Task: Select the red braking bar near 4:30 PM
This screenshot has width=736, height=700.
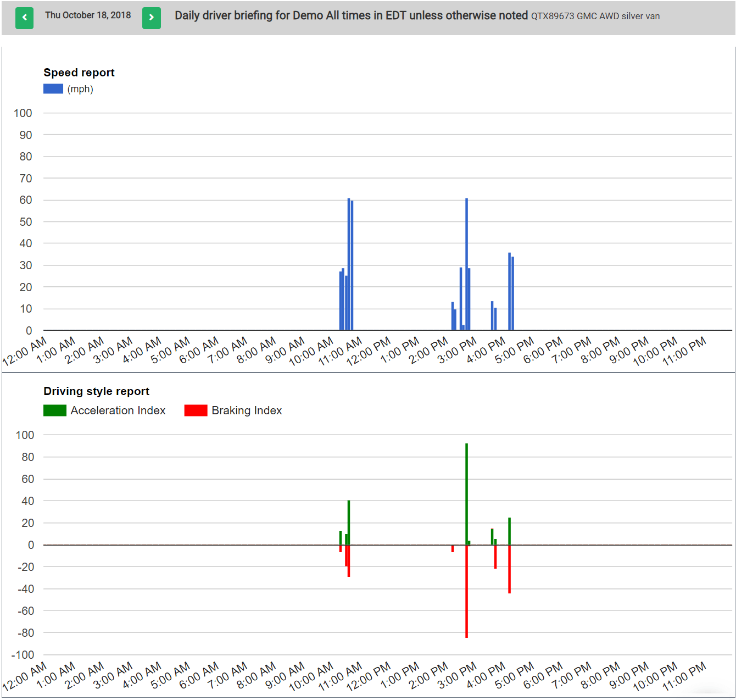Action: [x=510, y=569]
